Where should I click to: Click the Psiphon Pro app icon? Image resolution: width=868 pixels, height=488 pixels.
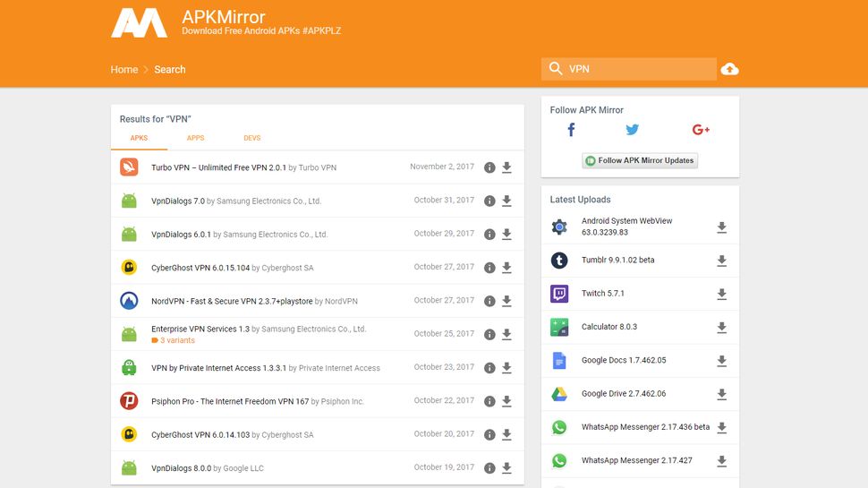click(129, 400)
